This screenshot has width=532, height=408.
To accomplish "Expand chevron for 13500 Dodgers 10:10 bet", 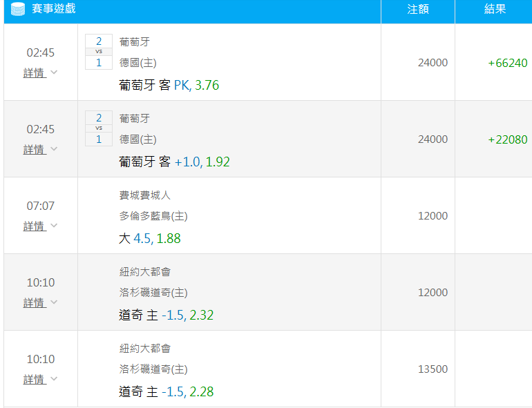I will coord(54,379).
